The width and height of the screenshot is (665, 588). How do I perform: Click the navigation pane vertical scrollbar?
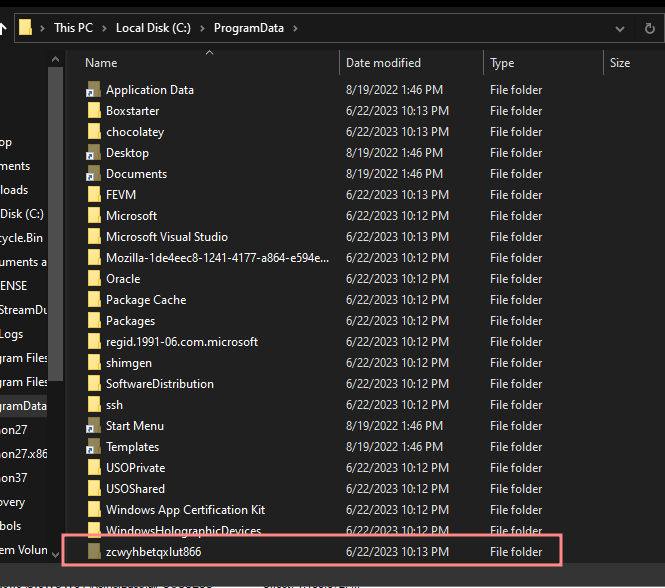(56, 250)
